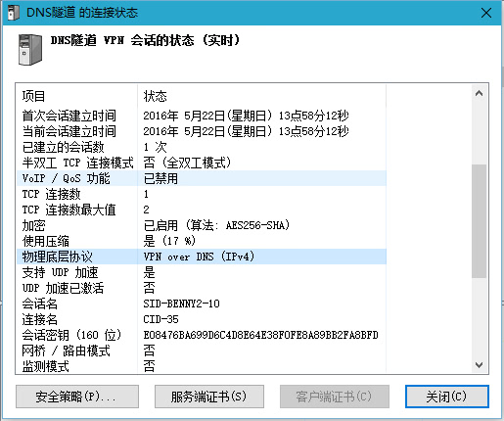The image size is (504, 421).
Task: Select the VoIP / QoS 功能 row
Action: click(x=202, y=178)
